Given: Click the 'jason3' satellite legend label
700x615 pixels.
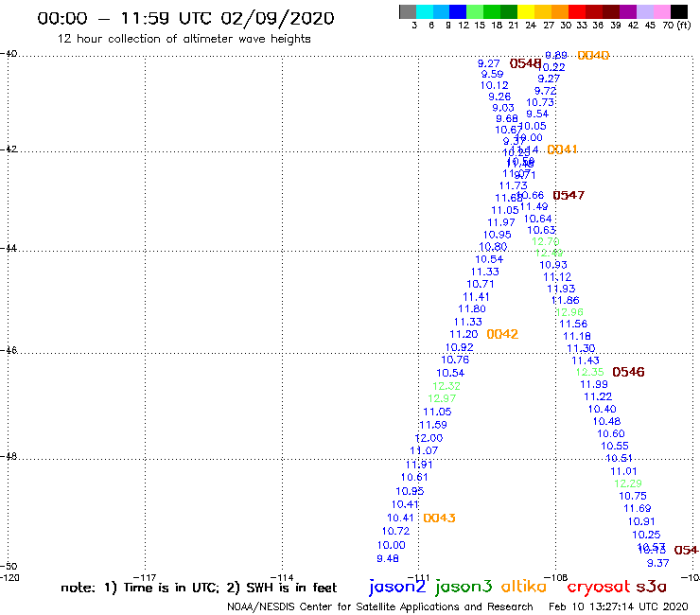Looking at the screenshot, I should [464, 587].
